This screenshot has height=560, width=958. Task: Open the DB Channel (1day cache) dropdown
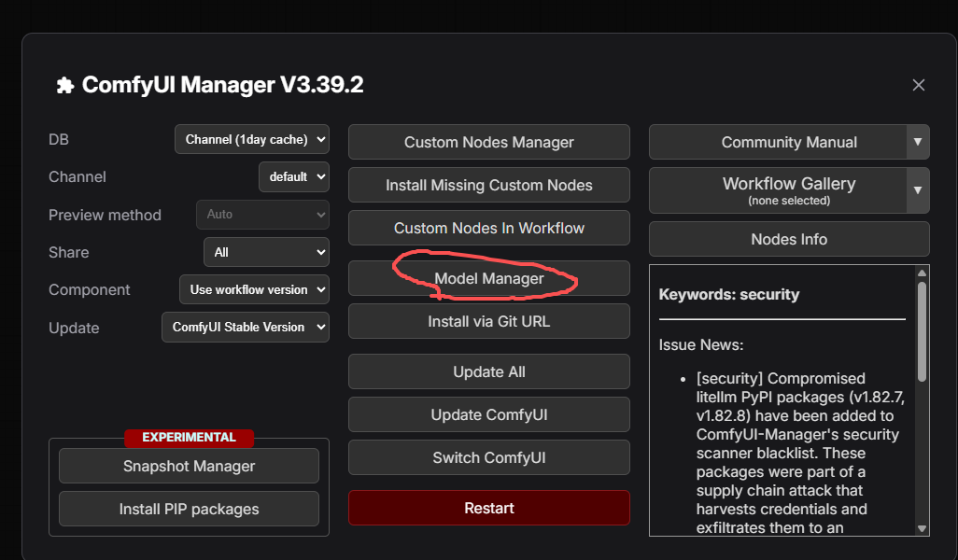coord(252,139)
